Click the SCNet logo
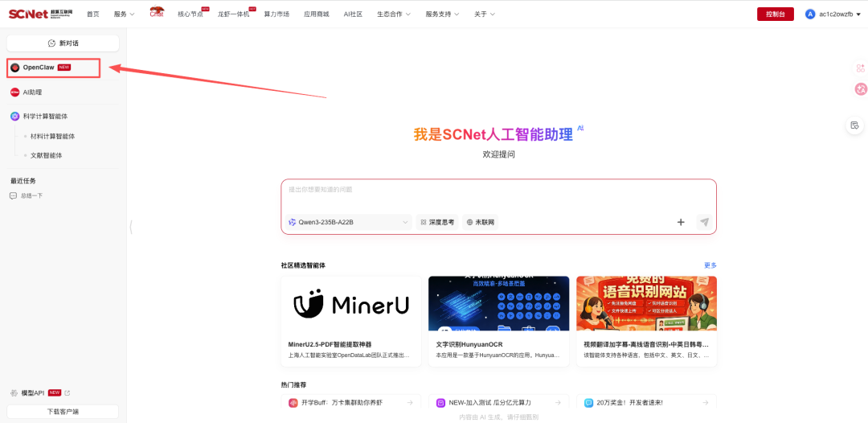This screenshot has width=868, height=423. pyautogui.click(x=40, y=14)
